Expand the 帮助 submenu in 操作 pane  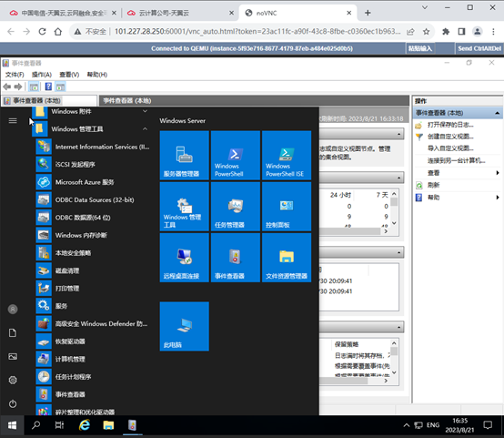tap(498, 198)
